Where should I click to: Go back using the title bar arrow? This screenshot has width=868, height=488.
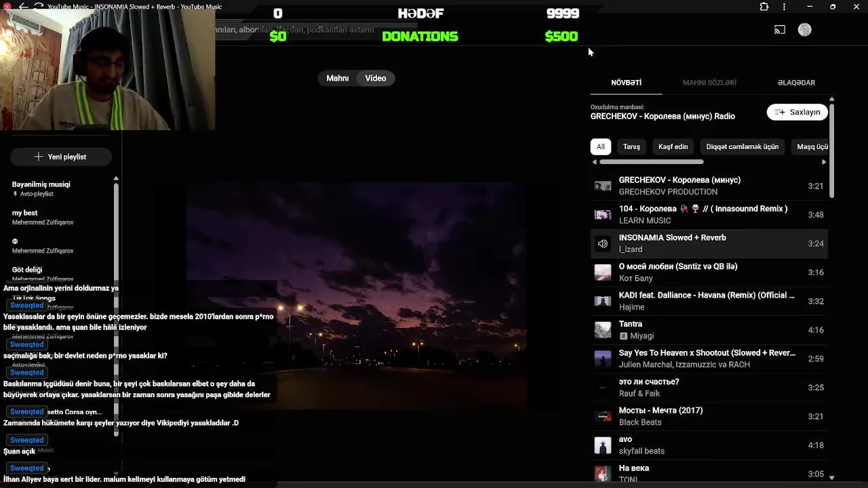(x=24, y=7)
